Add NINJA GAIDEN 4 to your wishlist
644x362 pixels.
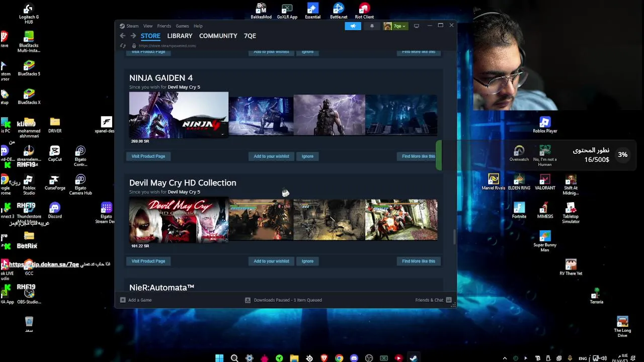[x=271, y=156]
